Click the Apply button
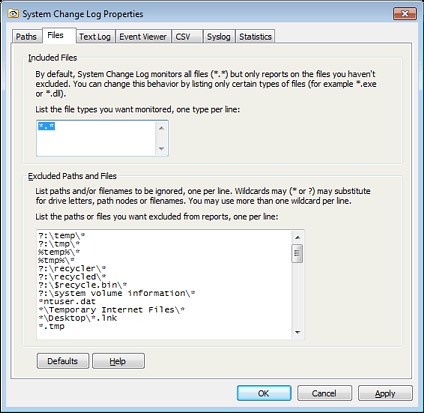This screenshot has height=413, width=424. pyautogui.click(x=385, y=393)
